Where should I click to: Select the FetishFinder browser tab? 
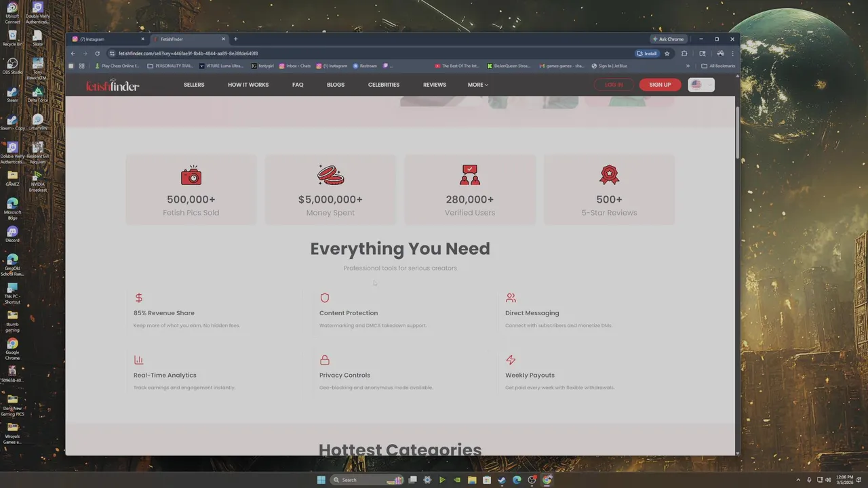coord(189,39)
